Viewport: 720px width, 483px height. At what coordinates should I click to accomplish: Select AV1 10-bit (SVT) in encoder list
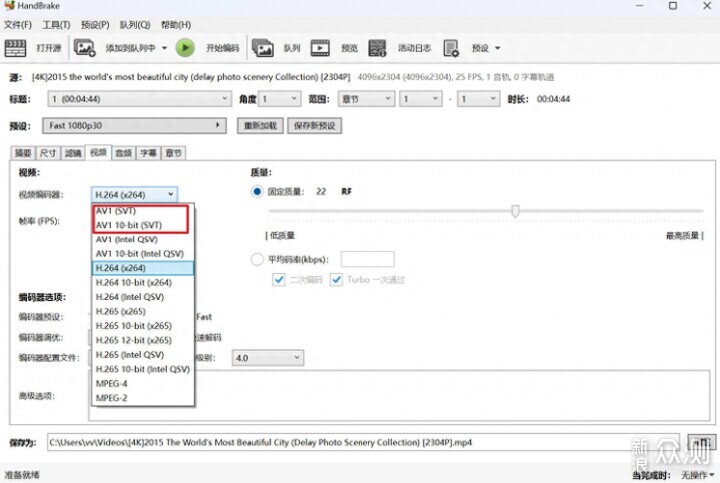pos(143,225)
